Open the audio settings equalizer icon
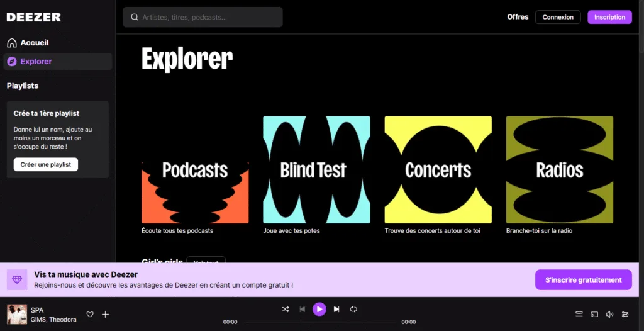Image resolution: width=644 pixels, height=331 pixels. [625, 315]
